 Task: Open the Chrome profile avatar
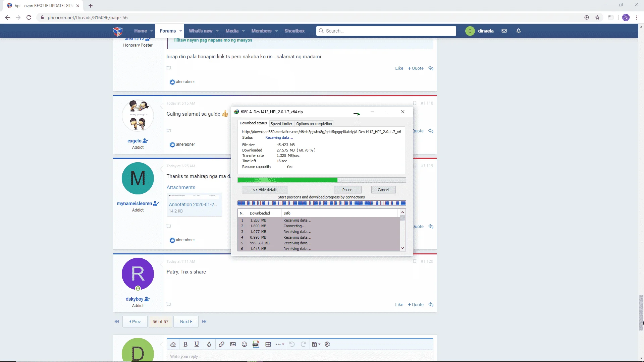[626, 17]
